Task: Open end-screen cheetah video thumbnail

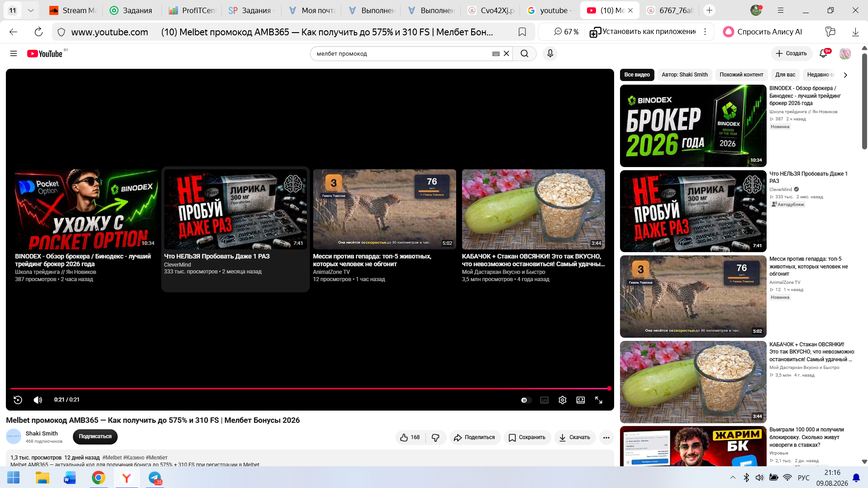Action: click(384, 210)
